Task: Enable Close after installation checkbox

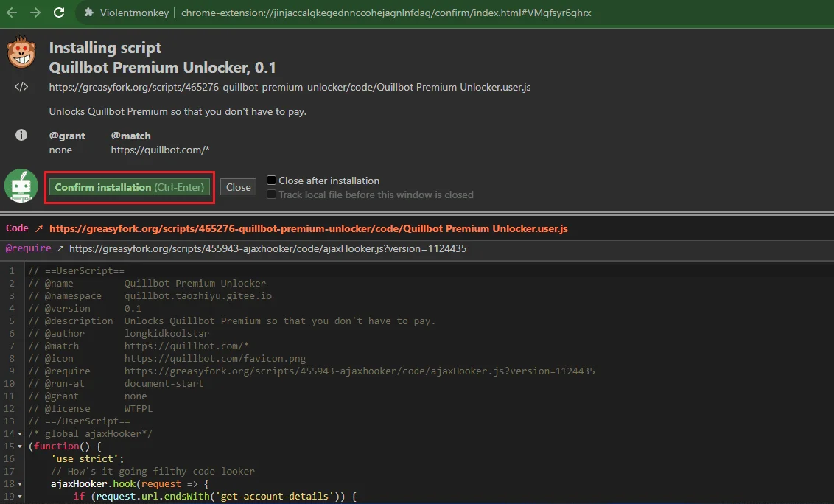Action: 271,181
